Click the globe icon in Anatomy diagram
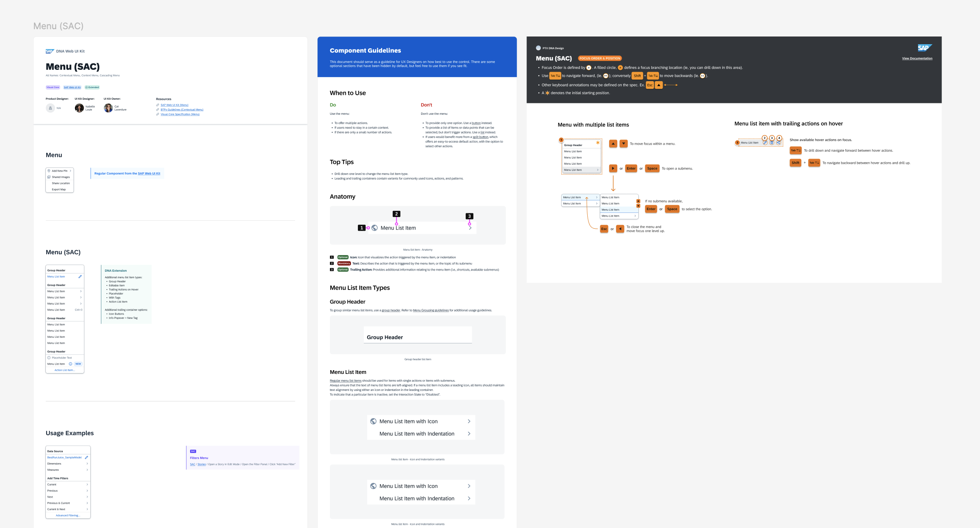 point(374,228)
